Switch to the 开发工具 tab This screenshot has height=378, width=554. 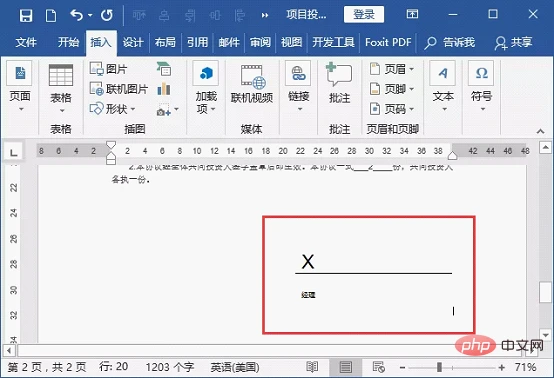pyautogui.click(x=333, y=42)
